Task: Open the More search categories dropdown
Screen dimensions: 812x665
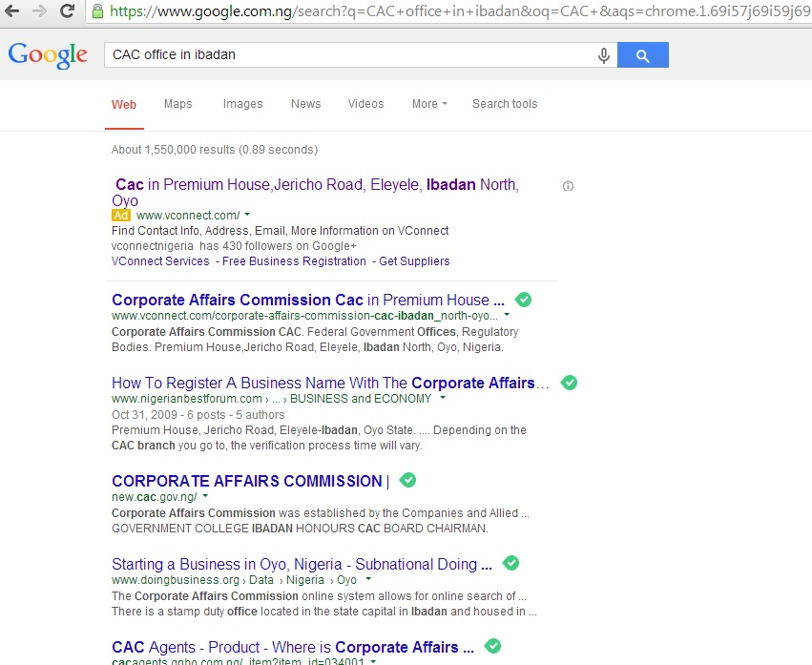Action: (x=429, y=104)
